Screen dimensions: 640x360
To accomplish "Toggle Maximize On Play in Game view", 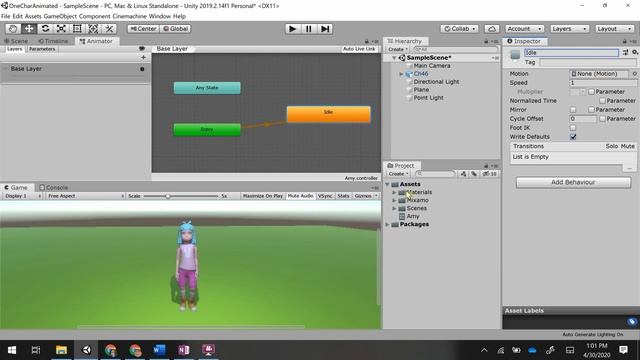I will coord(262,196).
